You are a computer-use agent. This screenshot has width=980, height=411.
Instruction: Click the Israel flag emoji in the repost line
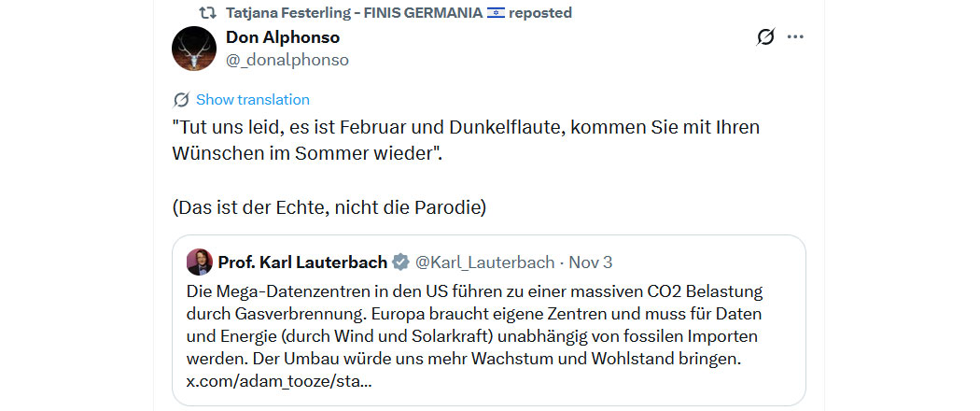click(x=497, y=13)
